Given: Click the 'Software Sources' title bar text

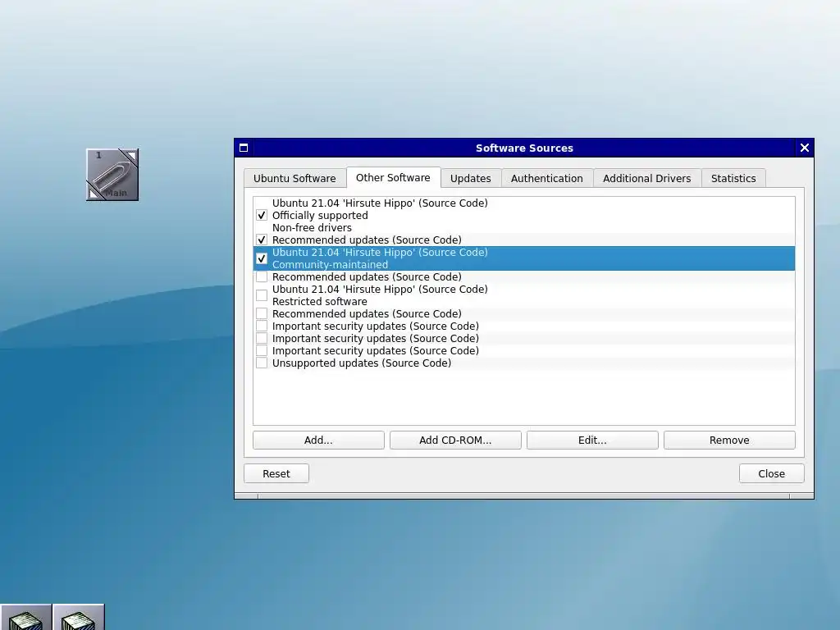Looking at the screenshot, I should 524,148.
